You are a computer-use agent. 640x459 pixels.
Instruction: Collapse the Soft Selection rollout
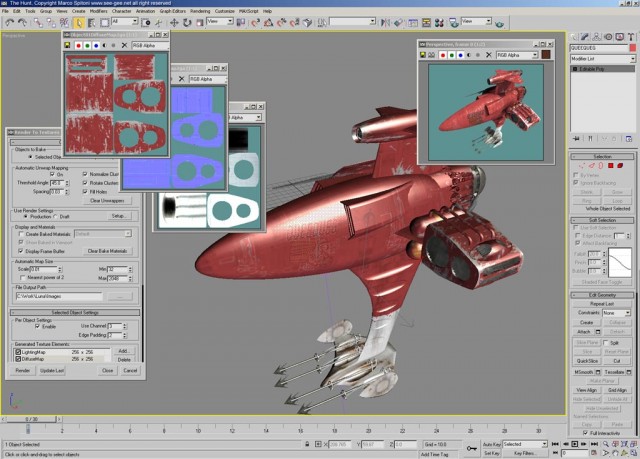[x=602, y=220]
